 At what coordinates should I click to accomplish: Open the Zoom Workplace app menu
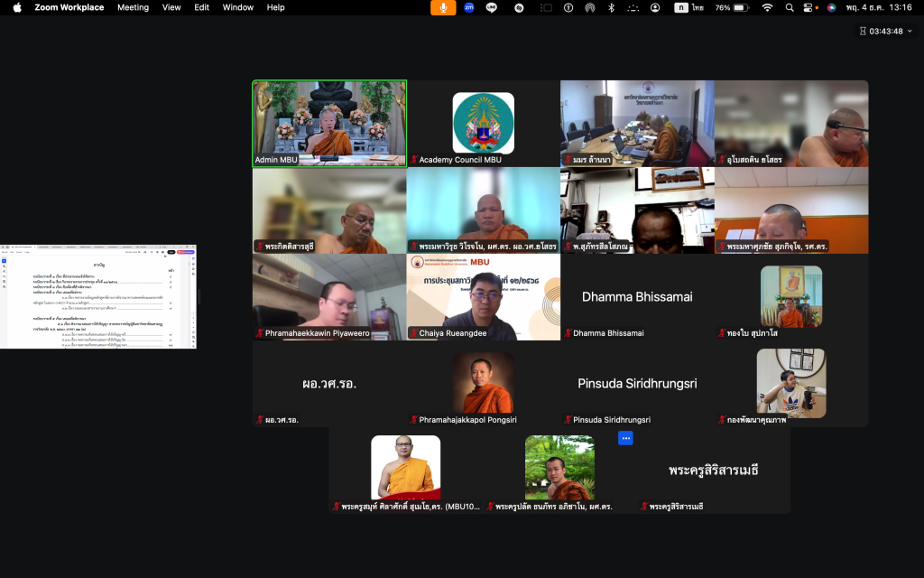pyautogui.click(x=69, y=7)
